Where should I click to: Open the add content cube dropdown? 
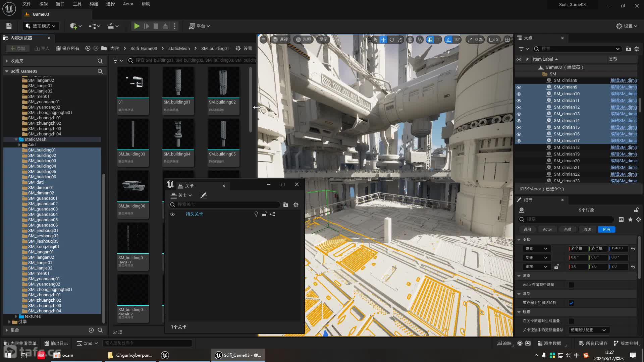click(76, 26)
